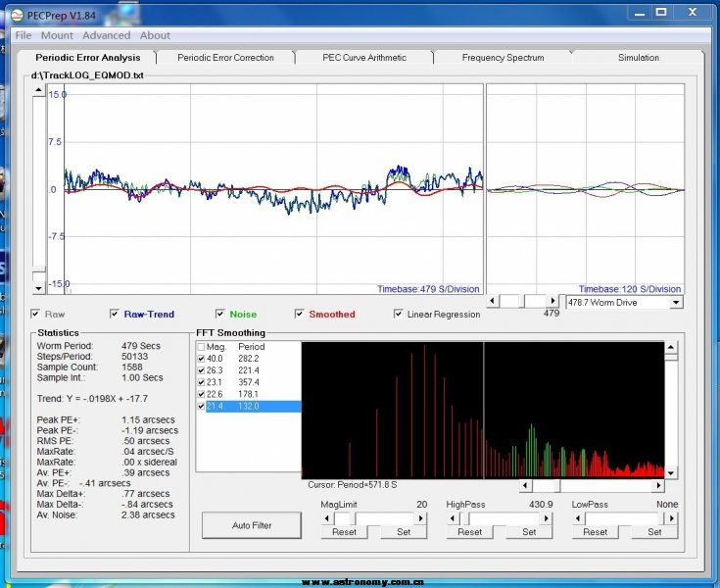
Task: Click the main periodic error graph area
Action: tap(265, 189)
